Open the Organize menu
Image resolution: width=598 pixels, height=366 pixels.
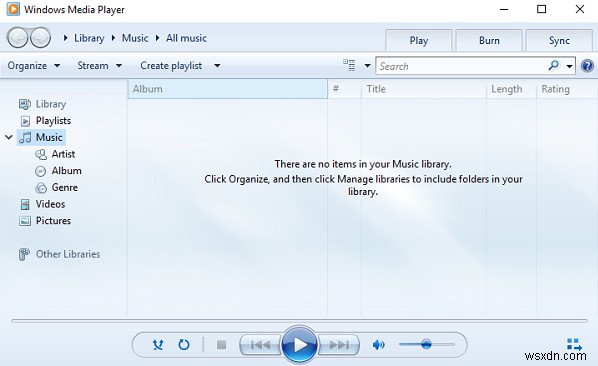pos(34,66)
